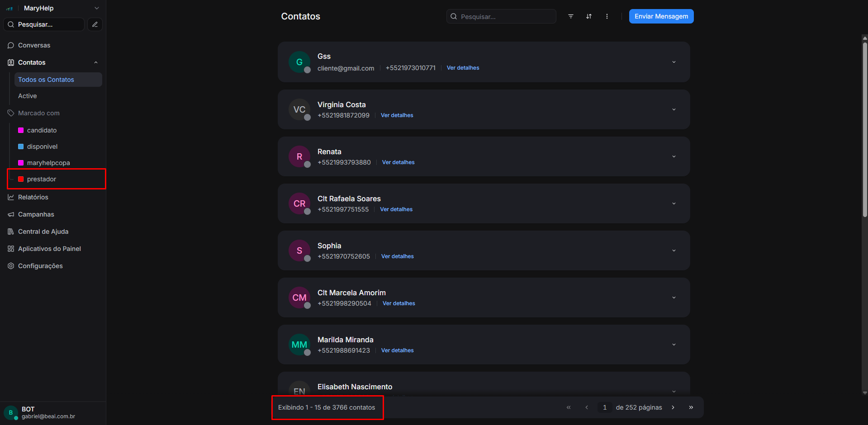Open Relatórios in the sidebar
The width and height of the screenshot is (868, 425).
(x=33, y=197)
